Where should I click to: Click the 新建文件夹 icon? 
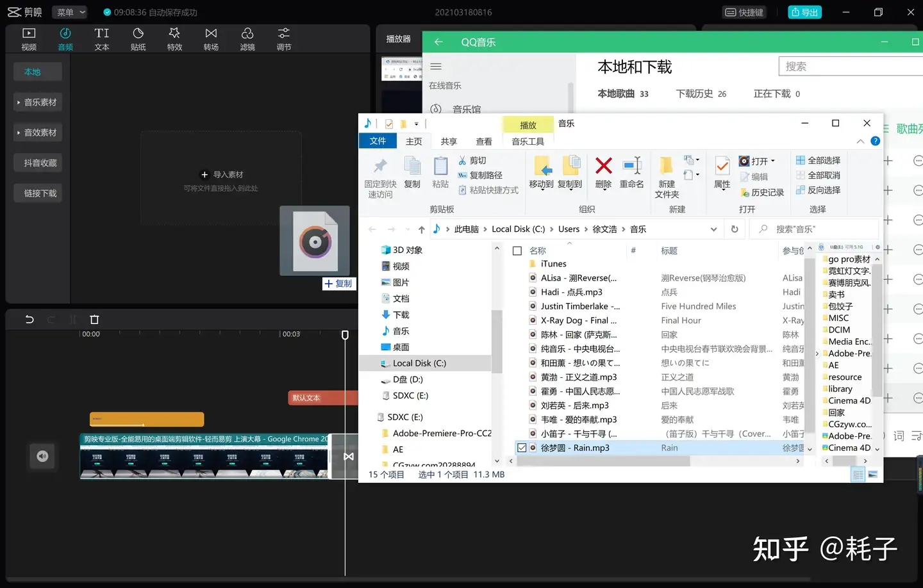pos(667,177)
